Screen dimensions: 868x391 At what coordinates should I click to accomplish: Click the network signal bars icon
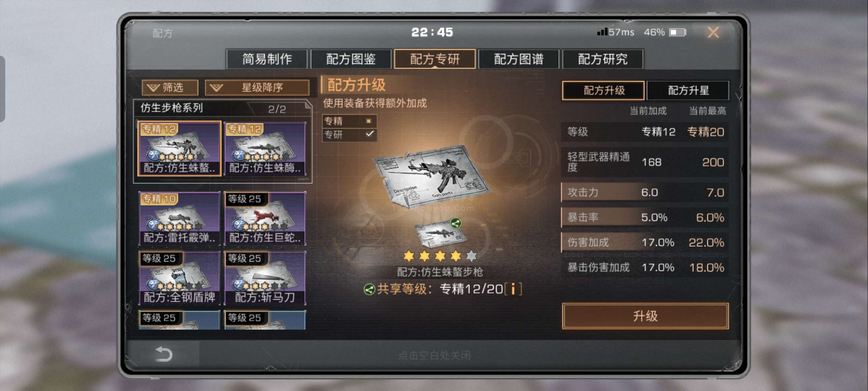602,32
